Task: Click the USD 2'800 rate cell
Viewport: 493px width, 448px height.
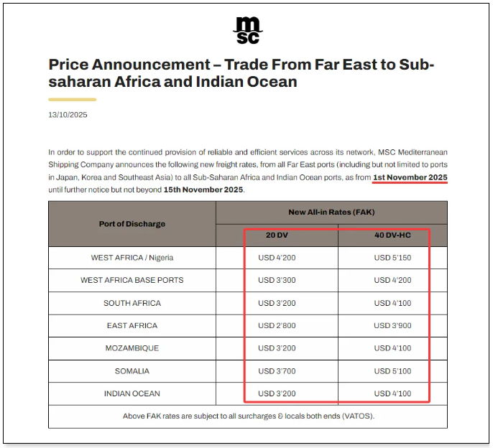Action: point(277,325)
